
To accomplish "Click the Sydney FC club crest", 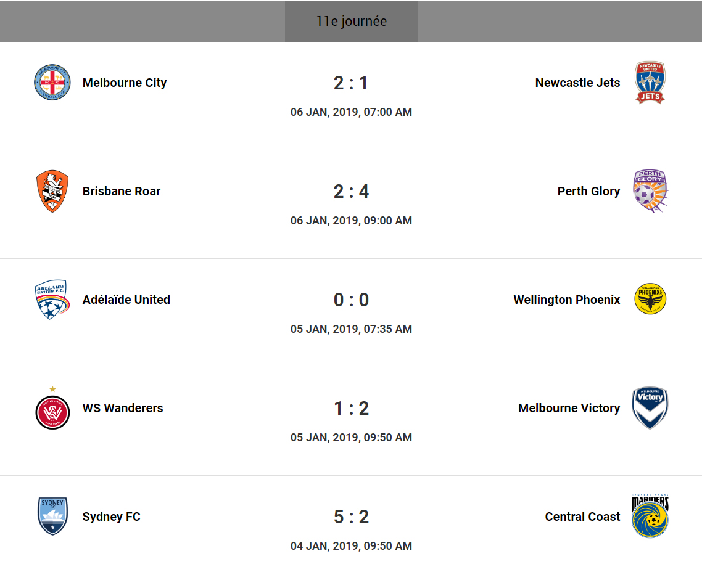I will coord(52,517).
